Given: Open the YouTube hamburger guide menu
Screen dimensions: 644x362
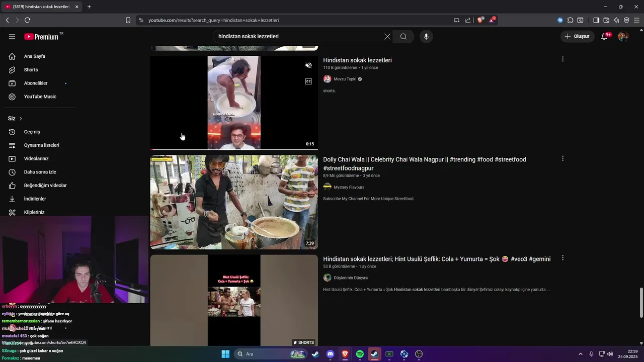Looking at the screenshot, I should tap(12, 37).
